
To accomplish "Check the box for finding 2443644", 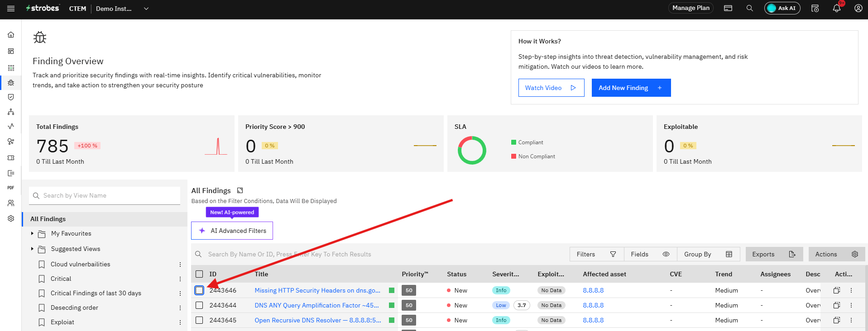I will point(199,305).
